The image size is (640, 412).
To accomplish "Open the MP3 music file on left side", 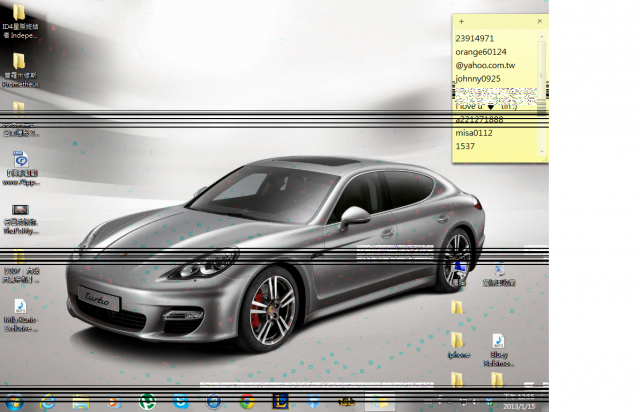I will (x=20, y=314).
